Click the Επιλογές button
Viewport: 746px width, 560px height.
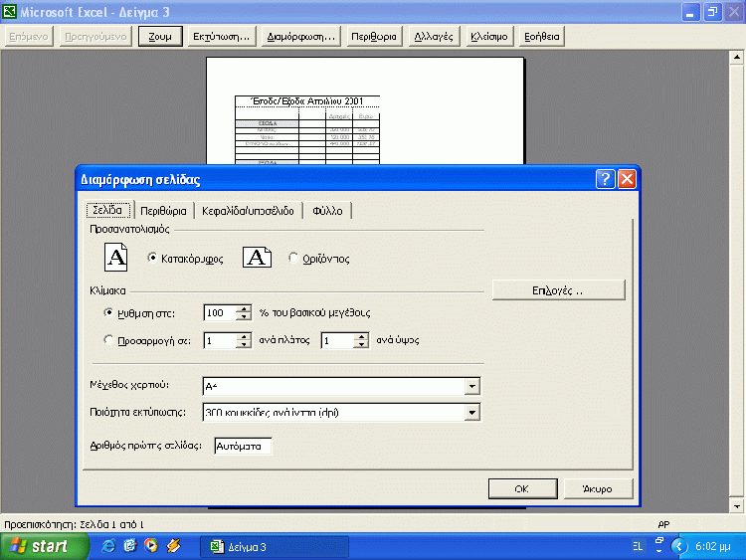click(x=559, y=290)
